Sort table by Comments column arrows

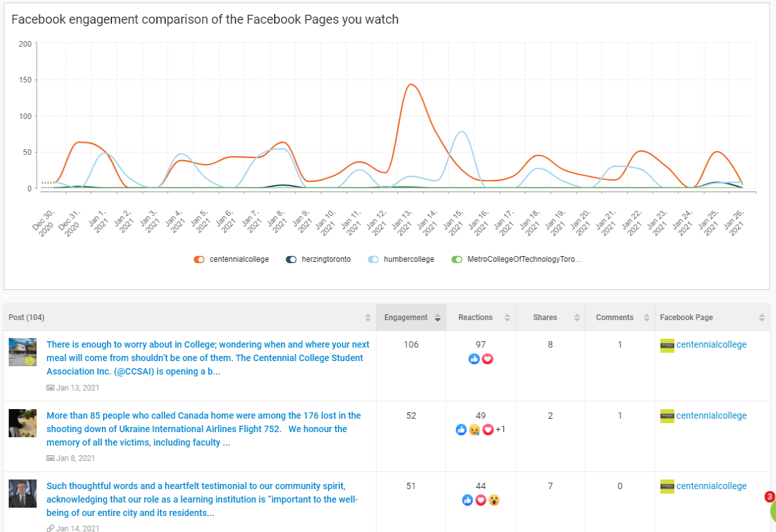(x=647, y=318)
